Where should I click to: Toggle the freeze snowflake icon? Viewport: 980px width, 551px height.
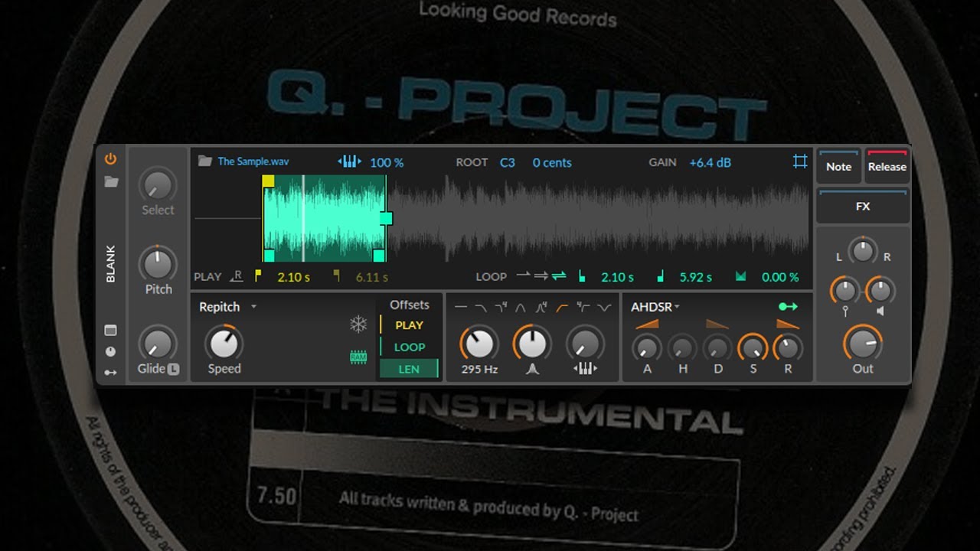(x=358, y=324)
